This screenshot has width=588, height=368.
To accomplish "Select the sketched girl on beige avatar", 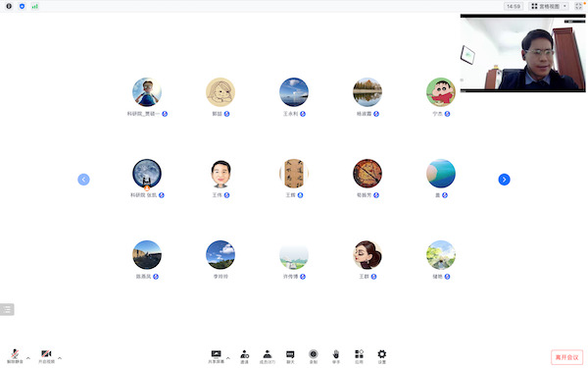I will point(220,92).
